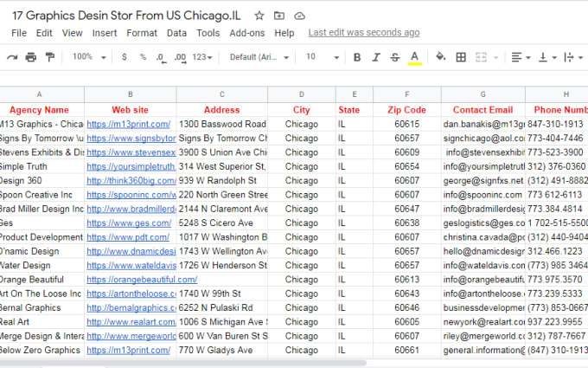
Task: Select the cell '770 W Gladys Ave'
Action: 222,351
